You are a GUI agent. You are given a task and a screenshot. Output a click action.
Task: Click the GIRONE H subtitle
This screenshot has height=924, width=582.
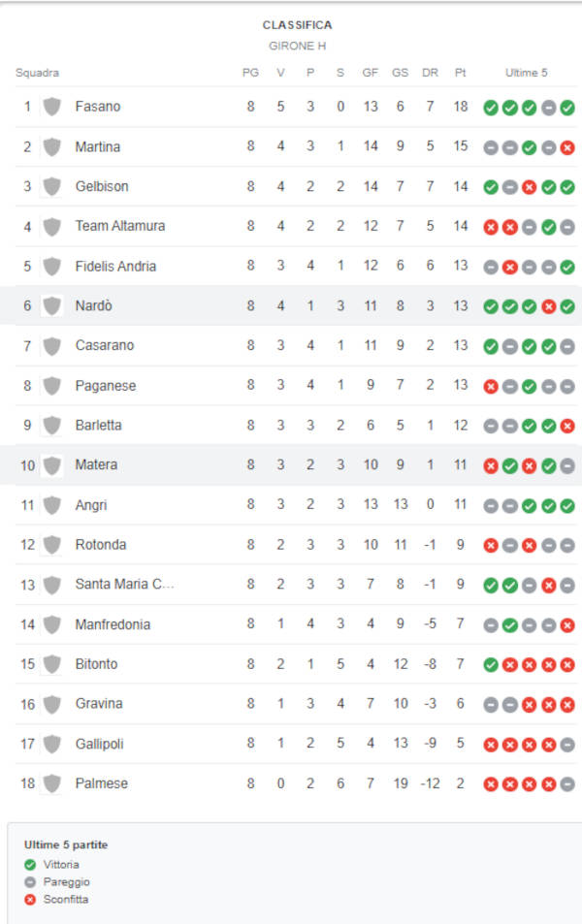tap(297, 46)
